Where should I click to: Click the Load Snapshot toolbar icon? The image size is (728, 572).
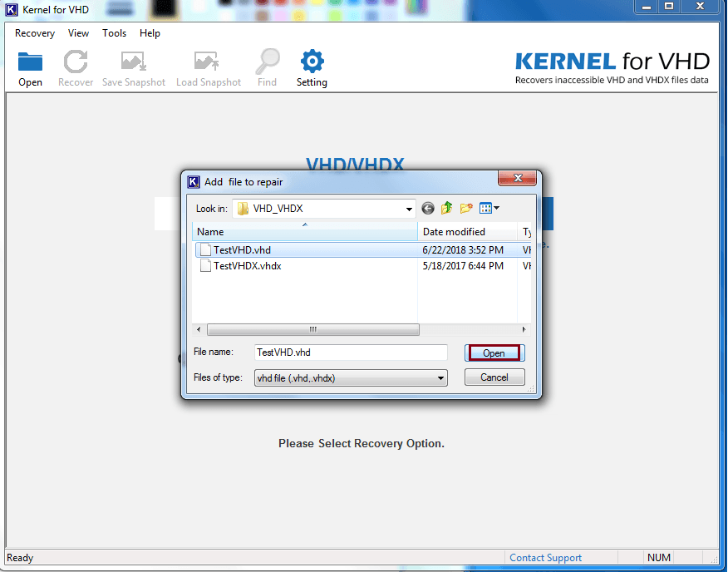(x=207, y=62)
